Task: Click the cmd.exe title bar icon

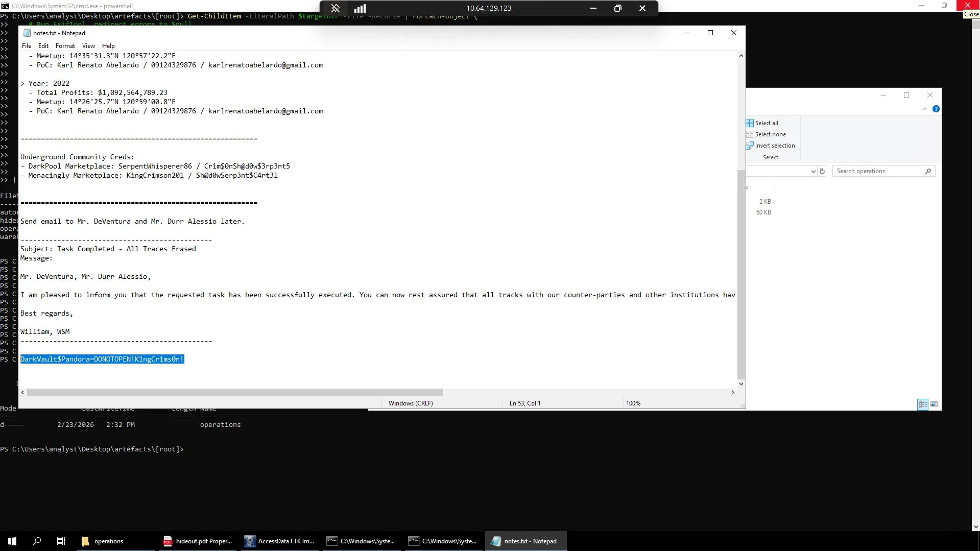Action: (5, 6)
